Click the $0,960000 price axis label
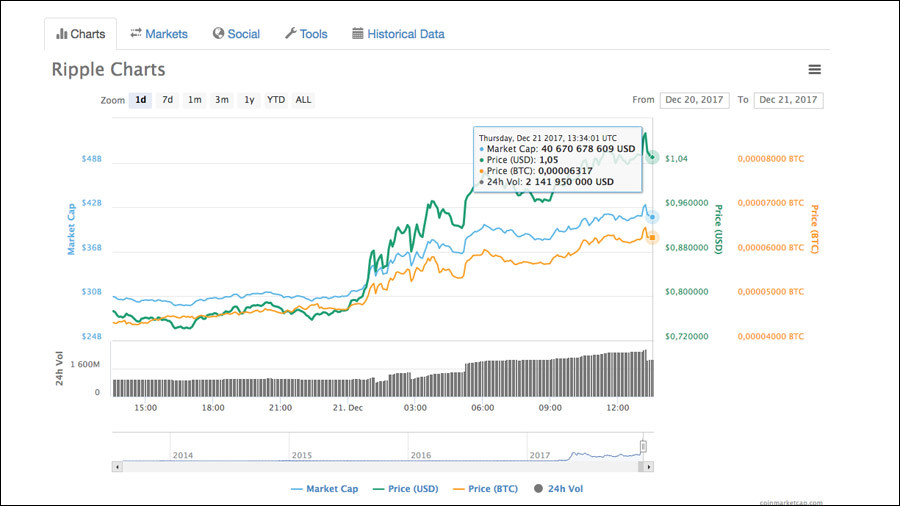The height and width of the screenshot is (506, 900). click(x=686, y=203)
